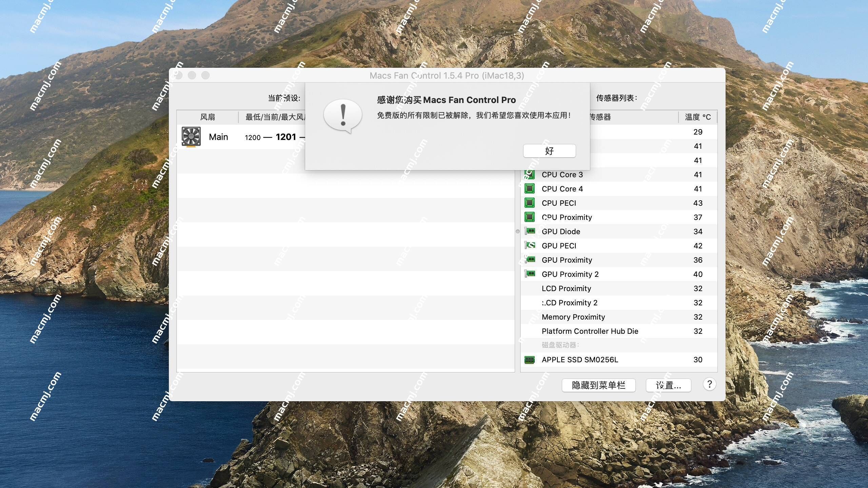Click the 当前预设 label
Viewport: 868px width, 488px height.
click(x=284, y=98)
